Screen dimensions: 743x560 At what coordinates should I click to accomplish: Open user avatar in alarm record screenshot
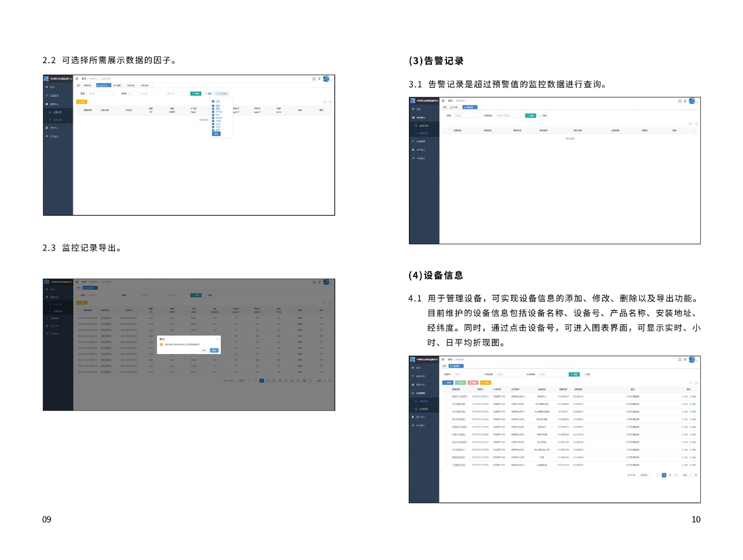[692, 101]
